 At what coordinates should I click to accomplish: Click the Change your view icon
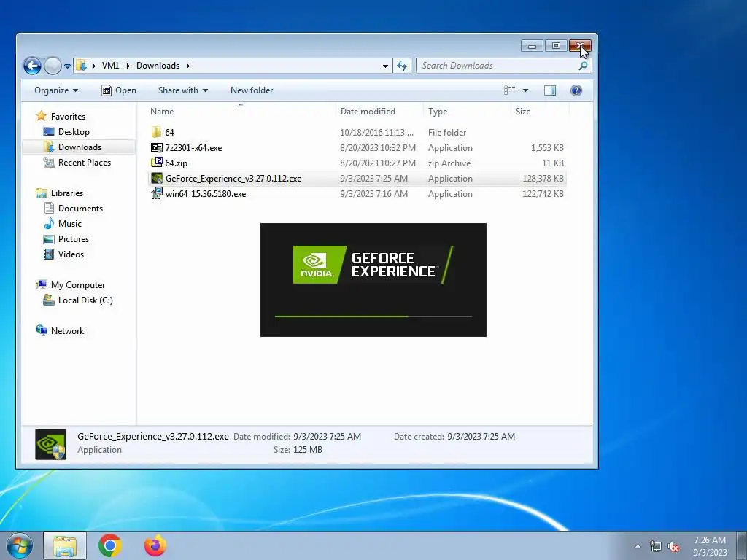pos(510,90)
